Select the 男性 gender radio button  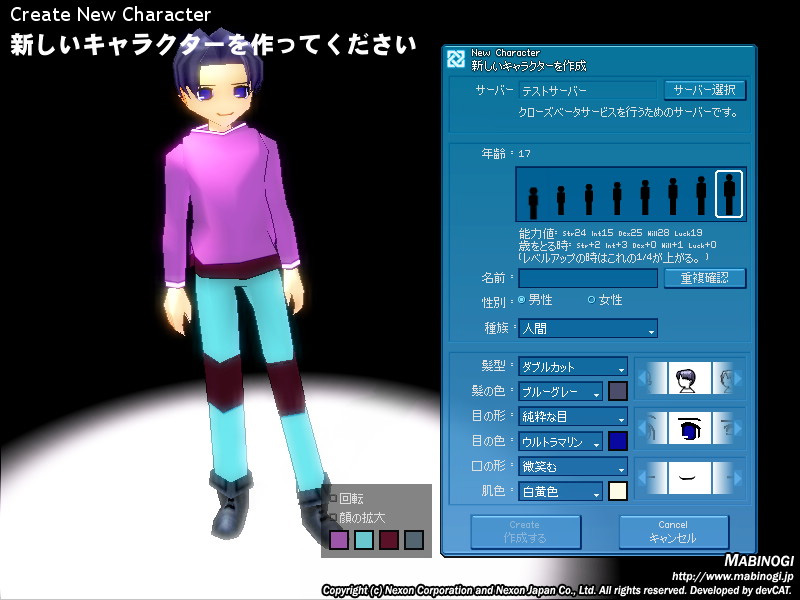point(521,300)
